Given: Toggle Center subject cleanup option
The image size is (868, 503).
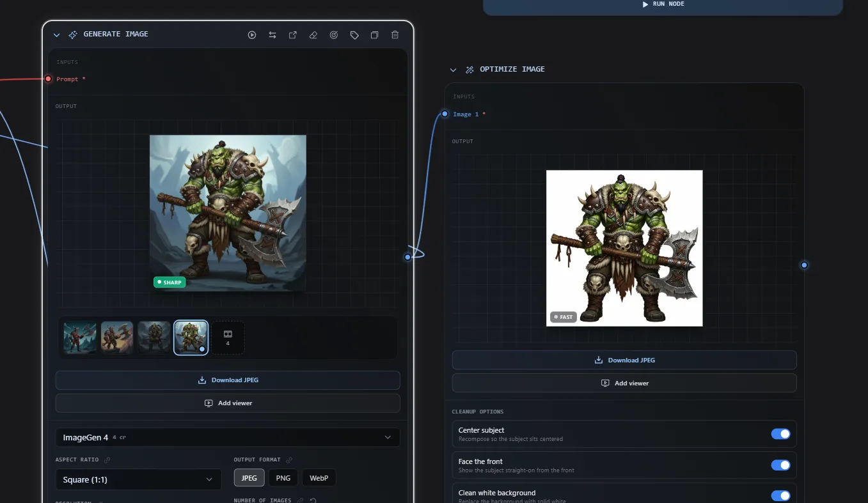Looking at the screenshot, I should 780,434.
